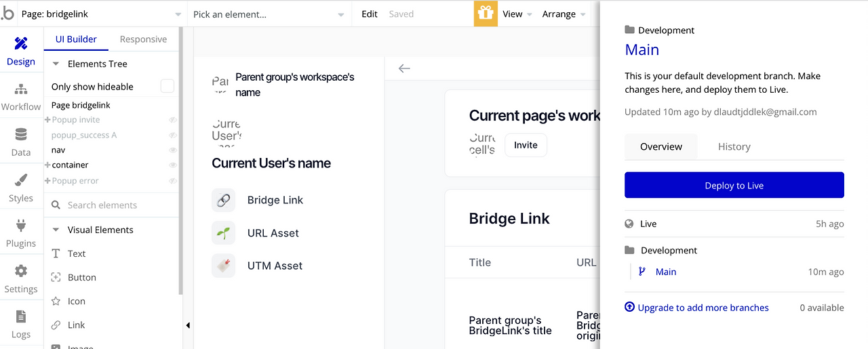Click the yellow gift icon
868x349 pixels.
485,14
